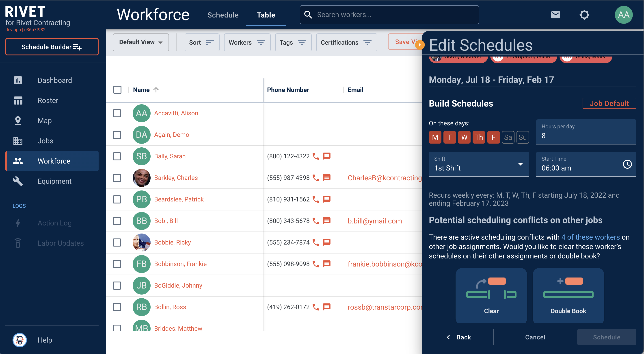This screenshot has width=644, height=354.
Task: Toggle Friday (F) day button
Action: click(x=493, y=137)
